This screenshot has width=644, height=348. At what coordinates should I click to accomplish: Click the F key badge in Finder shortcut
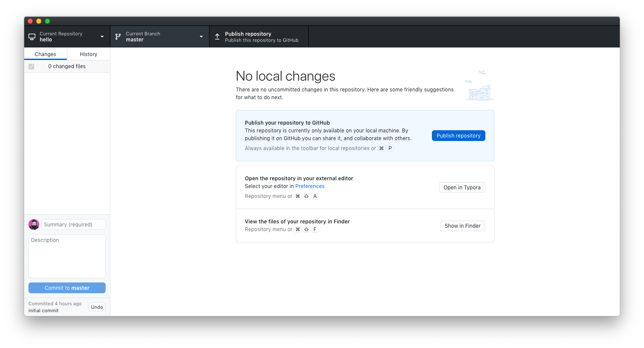pos(315,229)
